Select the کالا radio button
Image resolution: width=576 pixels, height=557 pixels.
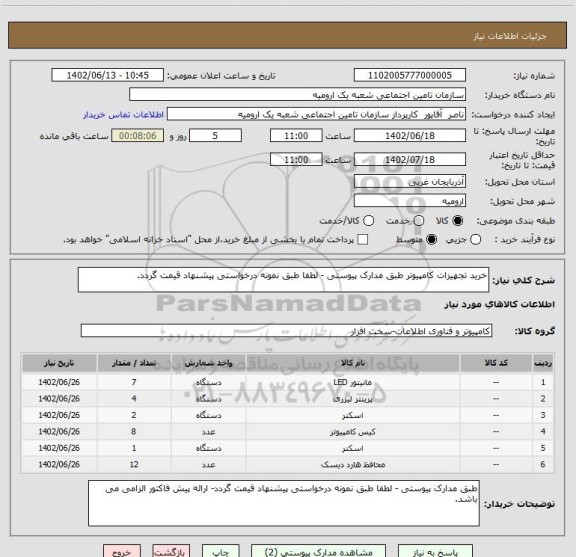coord(458,220)
